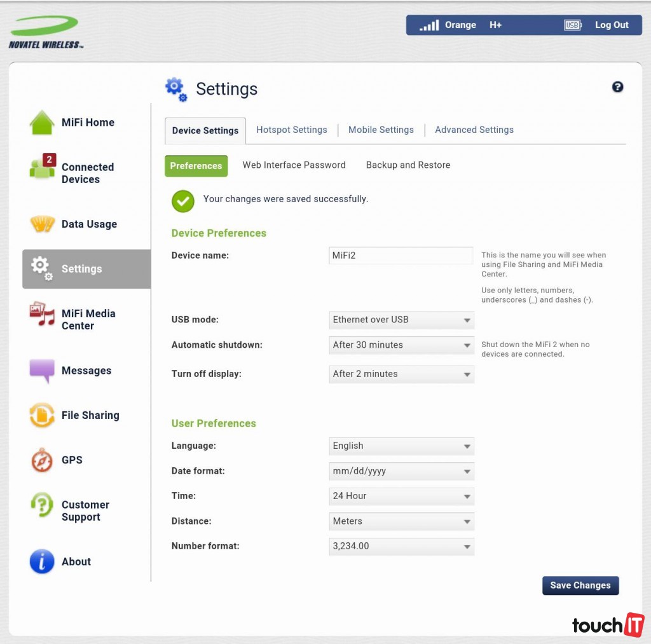The width and height of the screenshot is (651, 644).
Task: Click the Log Out link
Action: coord(611,25)
